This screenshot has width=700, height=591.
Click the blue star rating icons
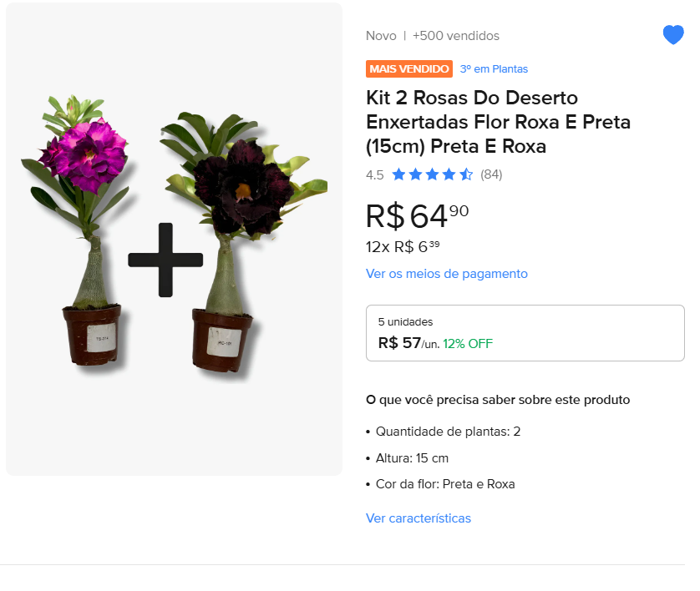pyautogui.click(x=432, y=174)
